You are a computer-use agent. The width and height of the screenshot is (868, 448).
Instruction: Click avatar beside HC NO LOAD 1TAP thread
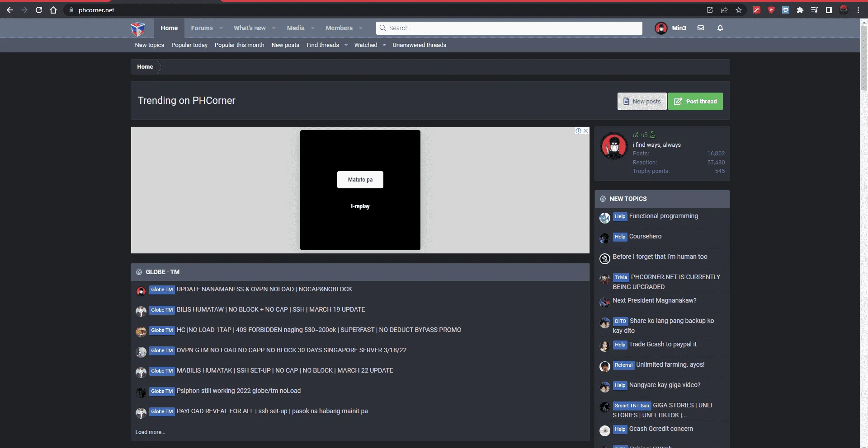pos(141,332)
